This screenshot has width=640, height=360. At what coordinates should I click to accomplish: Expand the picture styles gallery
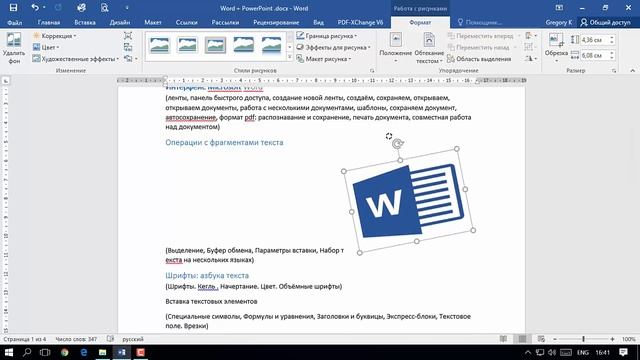290,57
